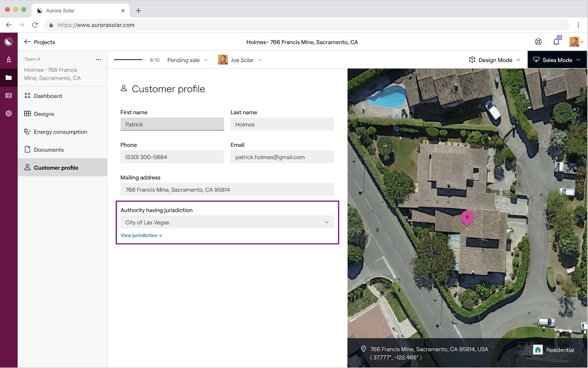Click the database list icon in left rail
588x368 pixels.
click(x=8, y=95)
